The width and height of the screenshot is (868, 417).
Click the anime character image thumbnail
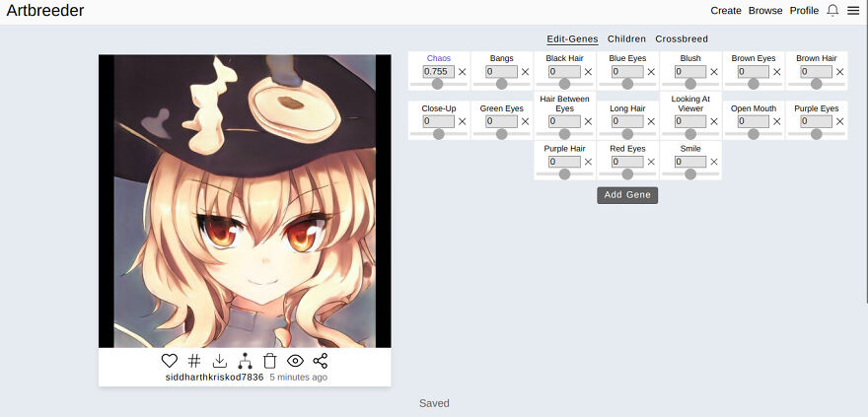[x=245, y=201]
